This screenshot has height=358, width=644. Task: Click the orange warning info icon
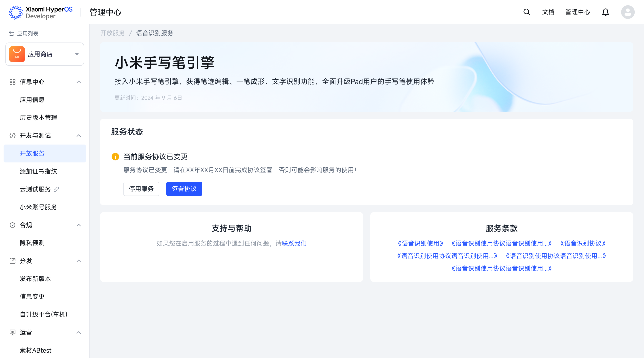[115, 157]
